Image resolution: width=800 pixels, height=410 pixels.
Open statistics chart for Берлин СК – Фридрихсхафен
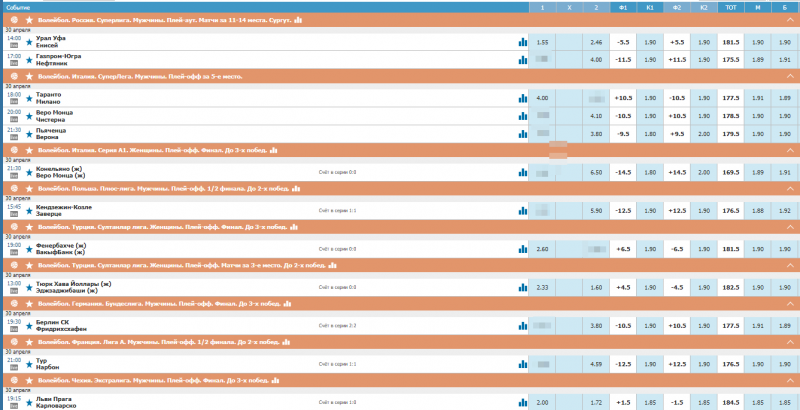pyautogui.click(x=522, y=325)
